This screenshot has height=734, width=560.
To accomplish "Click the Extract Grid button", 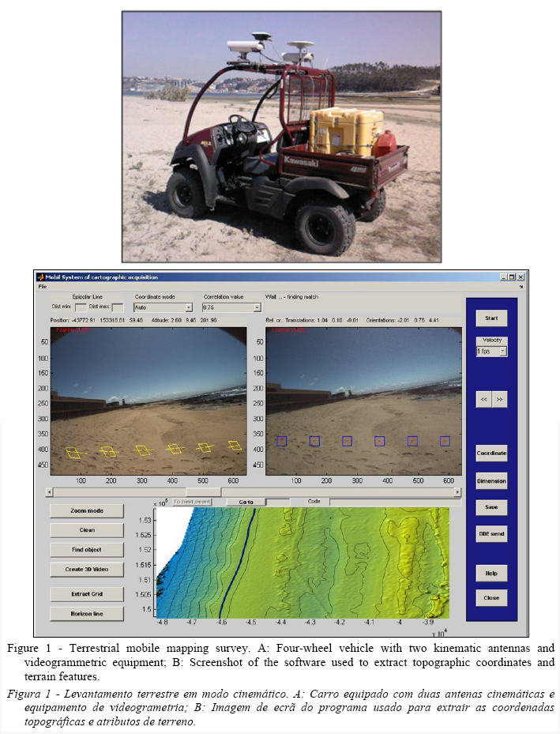I will coord(87,593).
